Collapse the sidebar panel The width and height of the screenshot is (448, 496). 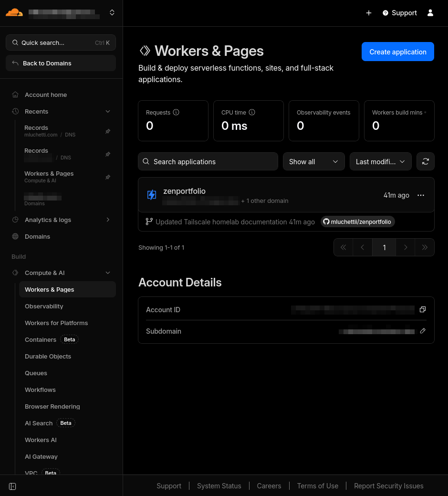point(13,486)
